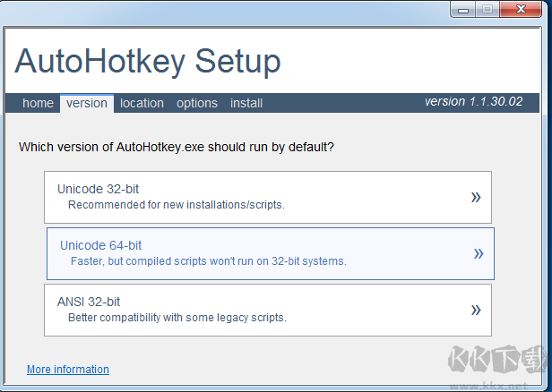Click "Better compatibility with some legacy scripts" text
552x392 pixels.
click(x=177, y=318)
